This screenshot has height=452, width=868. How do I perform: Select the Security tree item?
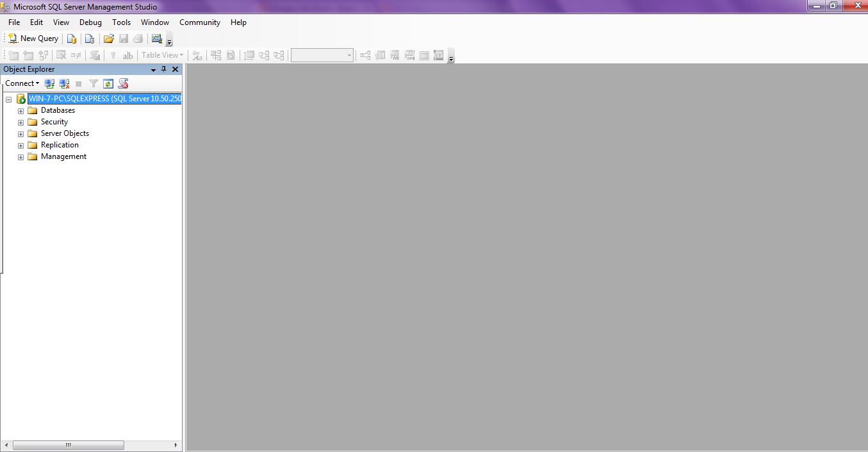[54, 122]
